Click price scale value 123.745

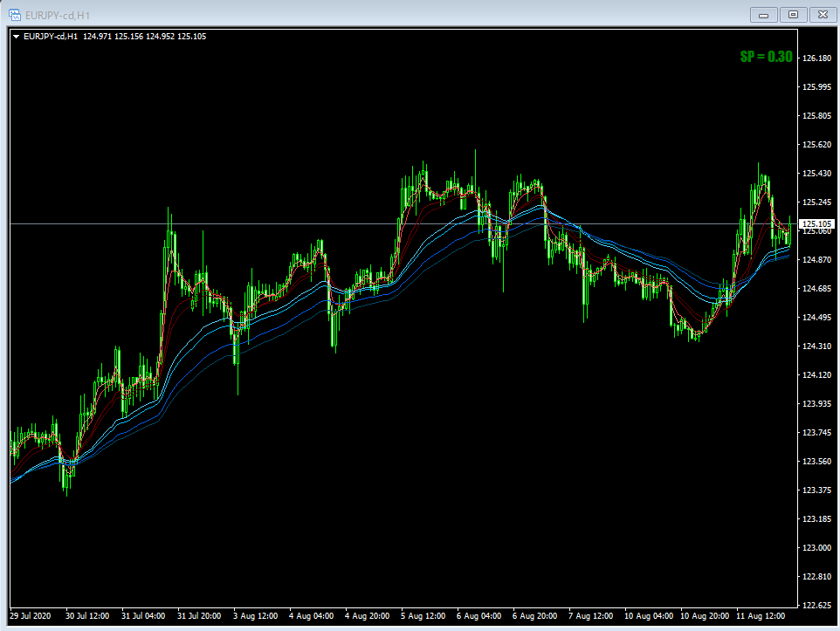tap(817, 433)
